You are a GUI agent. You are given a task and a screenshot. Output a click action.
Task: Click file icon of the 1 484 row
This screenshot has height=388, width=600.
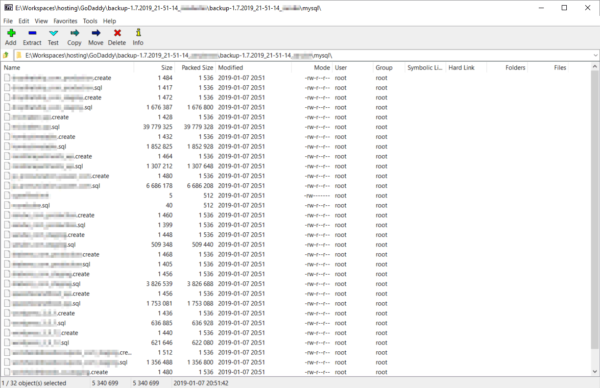coord(7,78)
